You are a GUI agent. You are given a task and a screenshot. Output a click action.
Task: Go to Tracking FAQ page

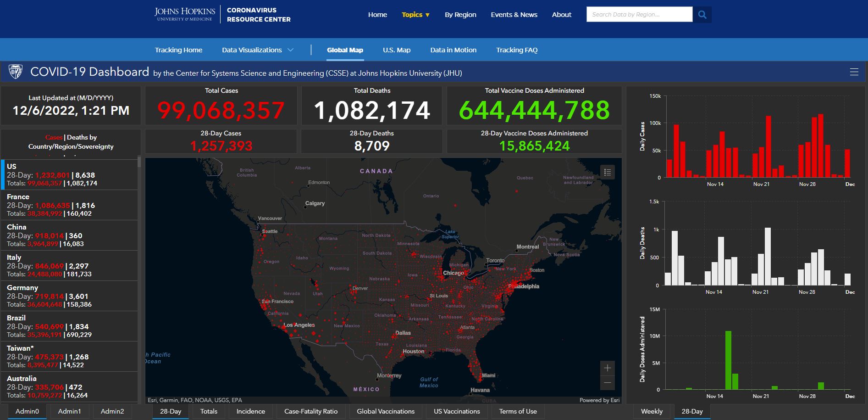pyautogui.click(x=516, y=50)
